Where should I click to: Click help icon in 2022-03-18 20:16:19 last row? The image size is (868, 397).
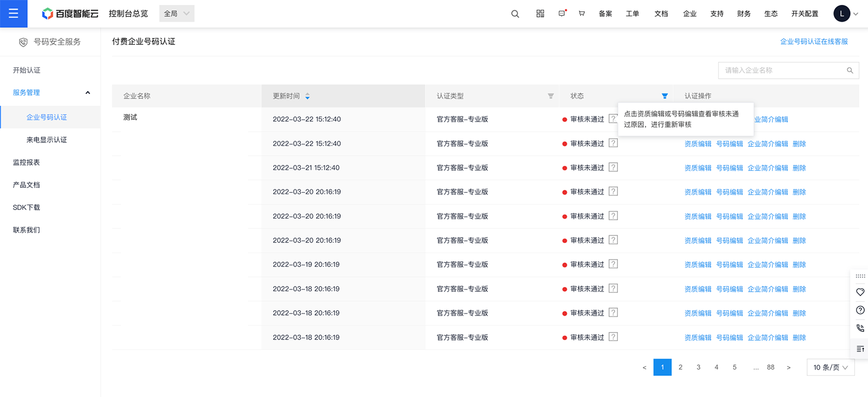pyautogui.click(x=613, y=337)
